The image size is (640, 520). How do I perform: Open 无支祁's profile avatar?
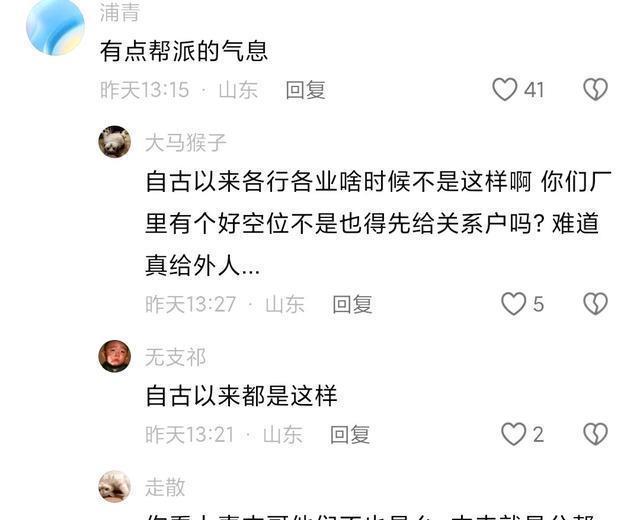115,356
